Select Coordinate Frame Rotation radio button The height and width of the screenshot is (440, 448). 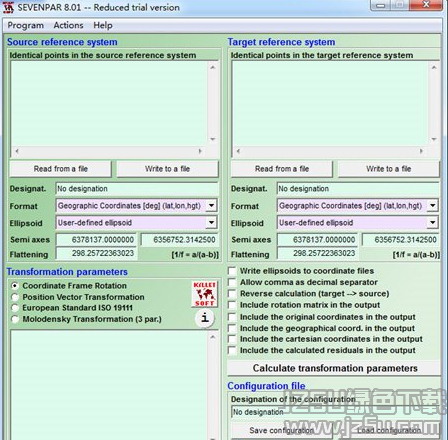coord(15,286)
